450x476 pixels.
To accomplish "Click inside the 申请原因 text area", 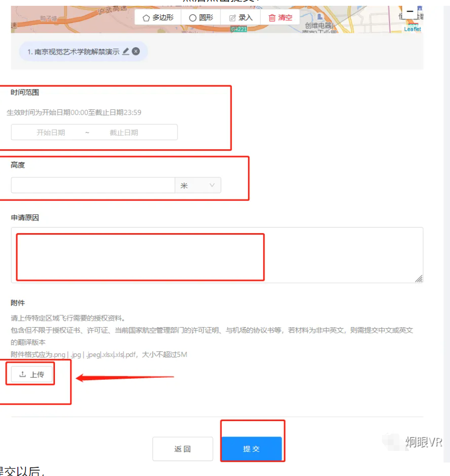I will [217, 255].
